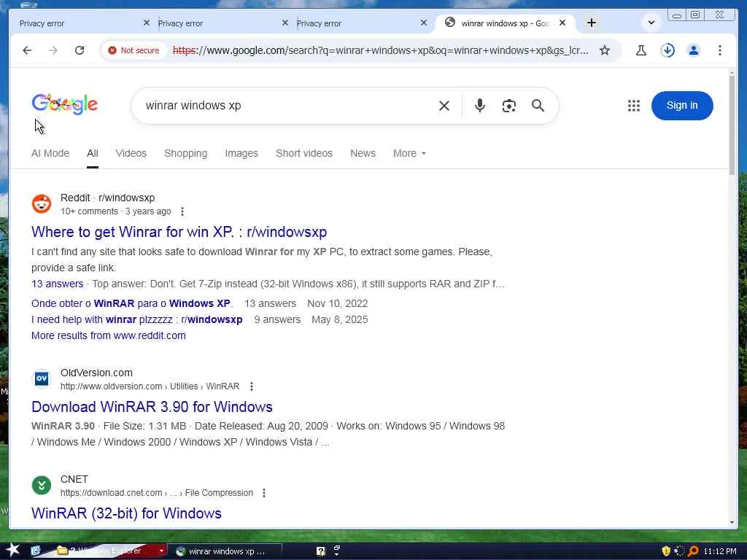The width and height of the screenshot is (747, 560).
Task: Reload the current page
Action: [79, 50]
